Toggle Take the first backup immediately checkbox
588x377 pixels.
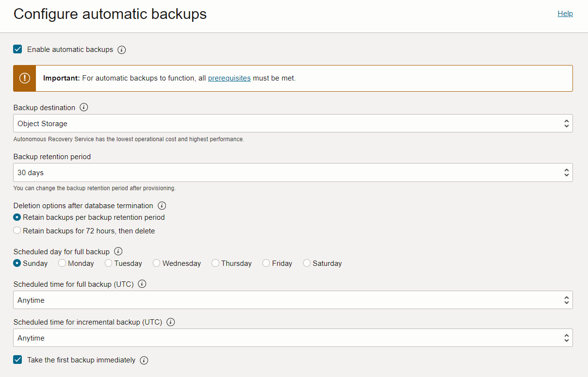[18, 360]
